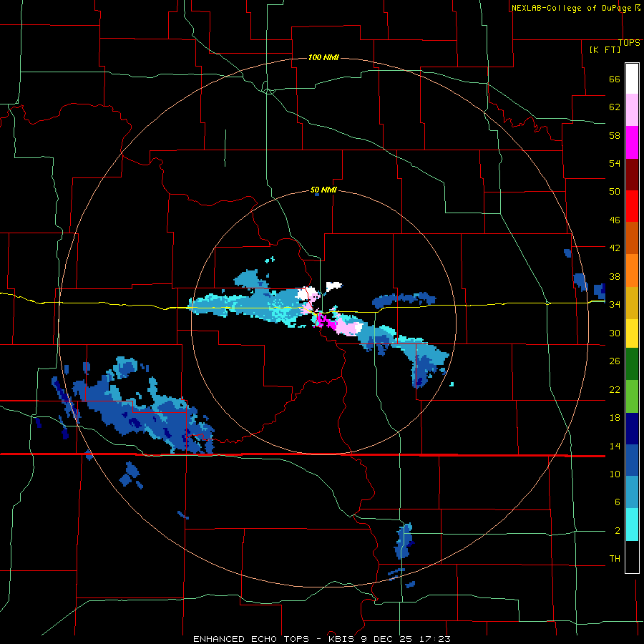Click the "50 NMI" range ring label
Screen dimensions: 644x644
[323, 190]
